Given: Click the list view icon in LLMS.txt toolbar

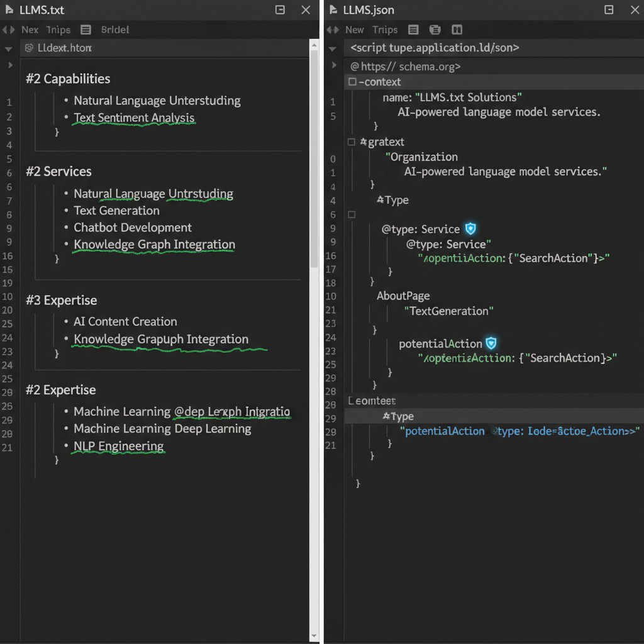Looking at the screenshot, I should [86, 30].
